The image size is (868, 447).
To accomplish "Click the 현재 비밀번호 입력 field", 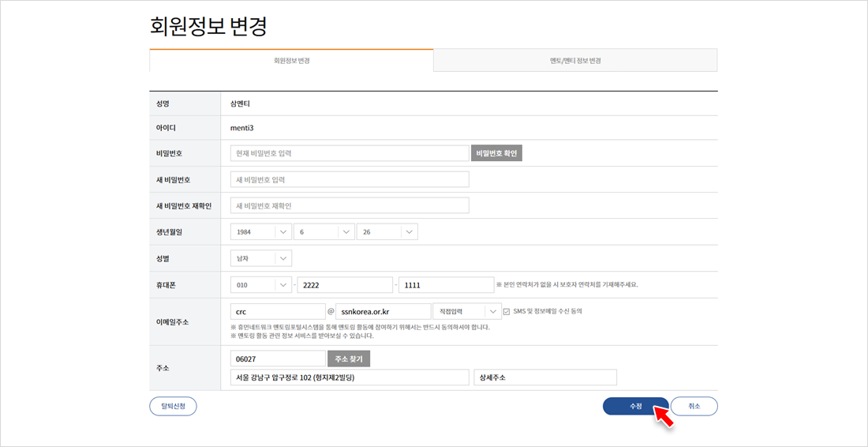I will 350,153.
